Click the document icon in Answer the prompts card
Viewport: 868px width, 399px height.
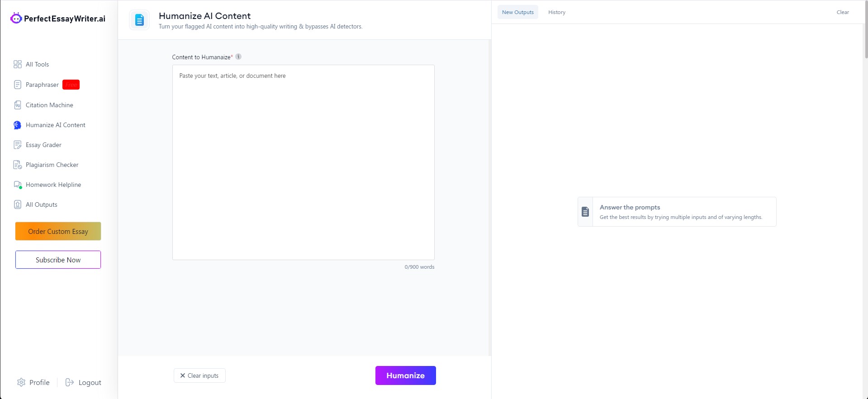(x=585, y=212)
